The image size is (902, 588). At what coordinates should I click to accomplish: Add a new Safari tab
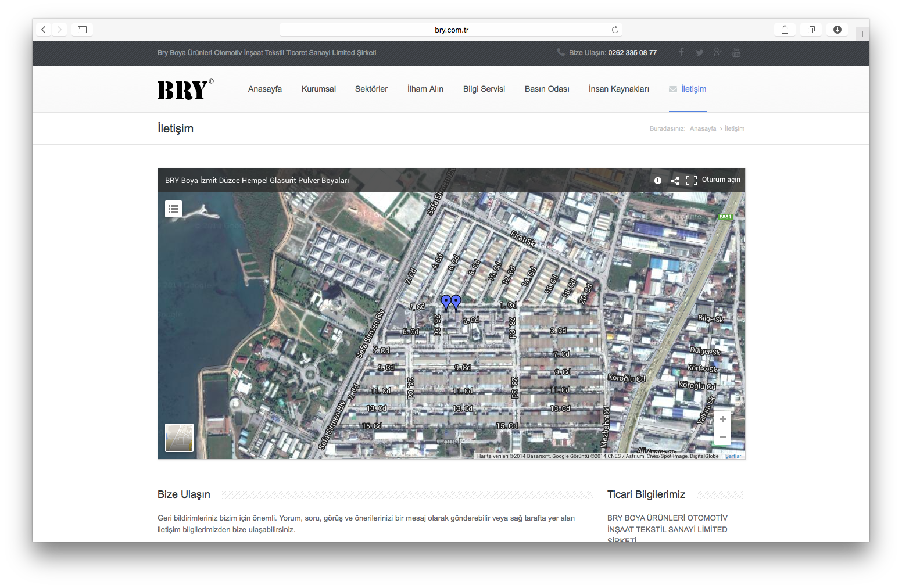(862, 34)
